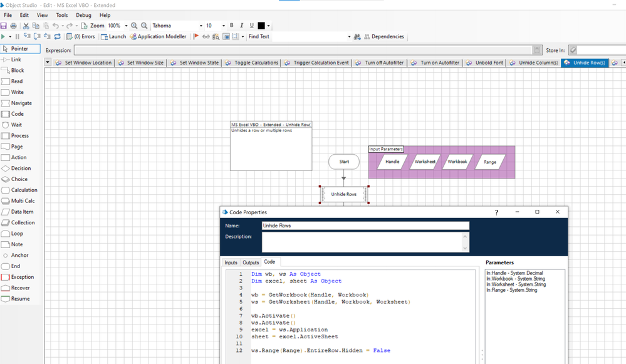The image size is (626, 364).
Task: Toggle bold text formatting
Action: (x=231, y=26)
